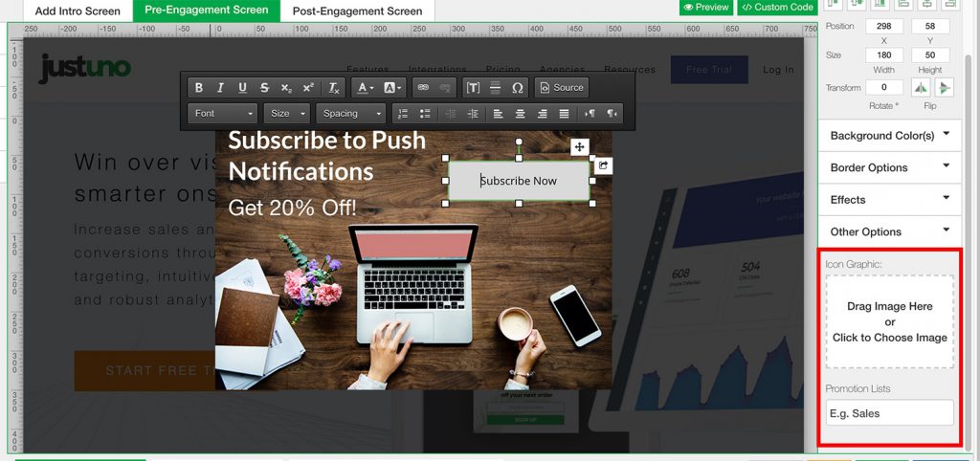The image size is (980, 461).
Task: Click the Position X input field
Action: click(x=883, y=26)
